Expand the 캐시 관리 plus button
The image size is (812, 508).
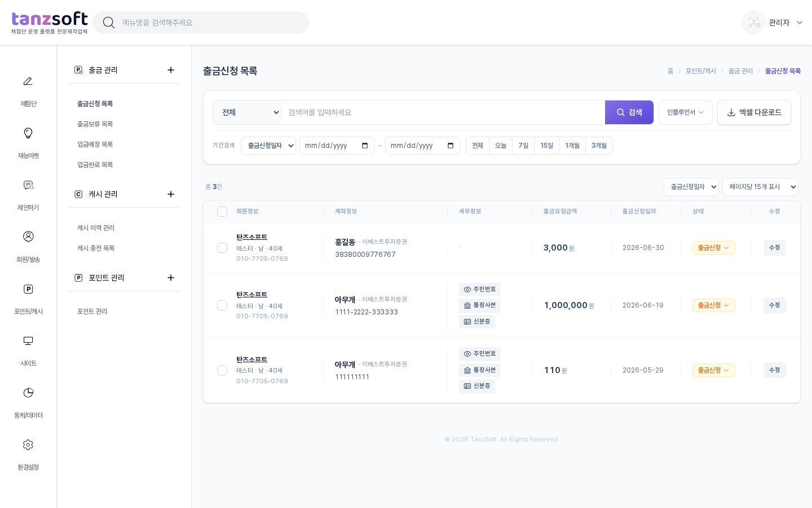tap(171, 194)
